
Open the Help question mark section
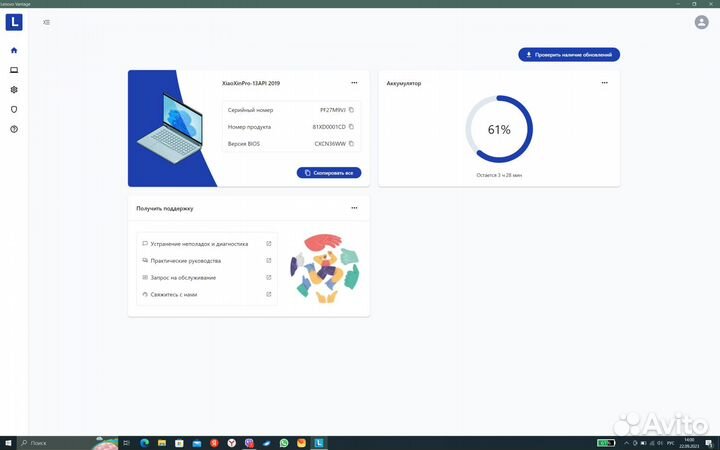click(x=14, y=129)
